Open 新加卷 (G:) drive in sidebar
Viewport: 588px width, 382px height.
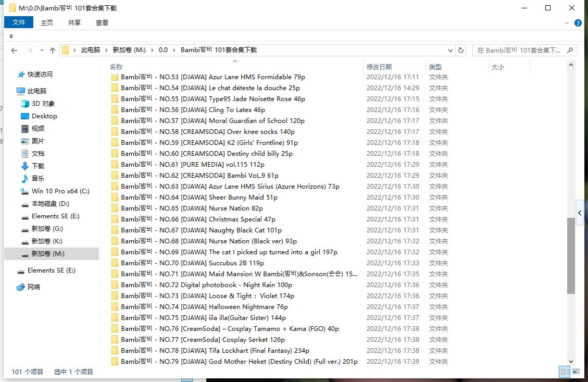coord(42,229)
